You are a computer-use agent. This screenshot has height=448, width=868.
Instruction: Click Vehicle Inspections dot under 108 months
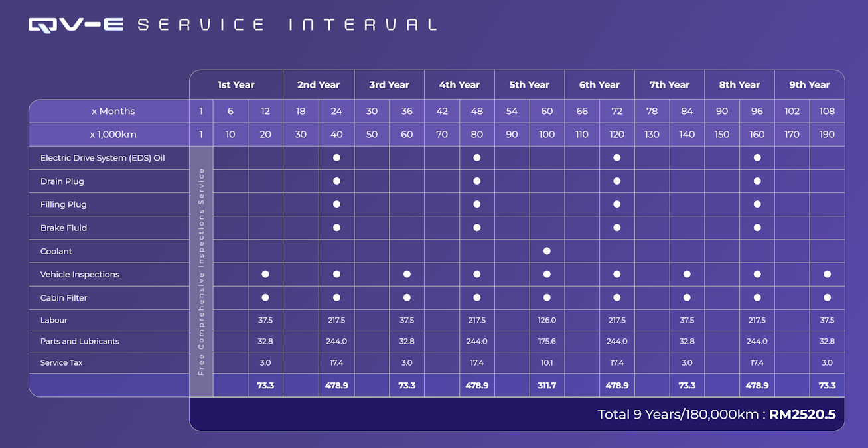827,274
